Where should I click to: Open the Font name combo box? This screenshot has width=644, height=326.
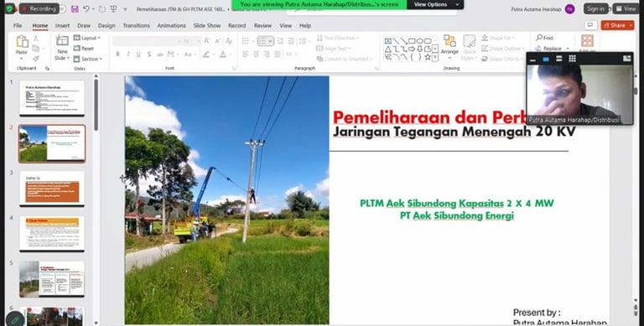147,41
